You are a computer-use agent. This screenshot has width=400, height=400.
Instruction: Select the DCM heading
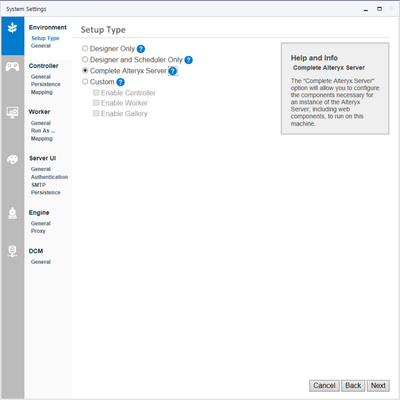36,251
